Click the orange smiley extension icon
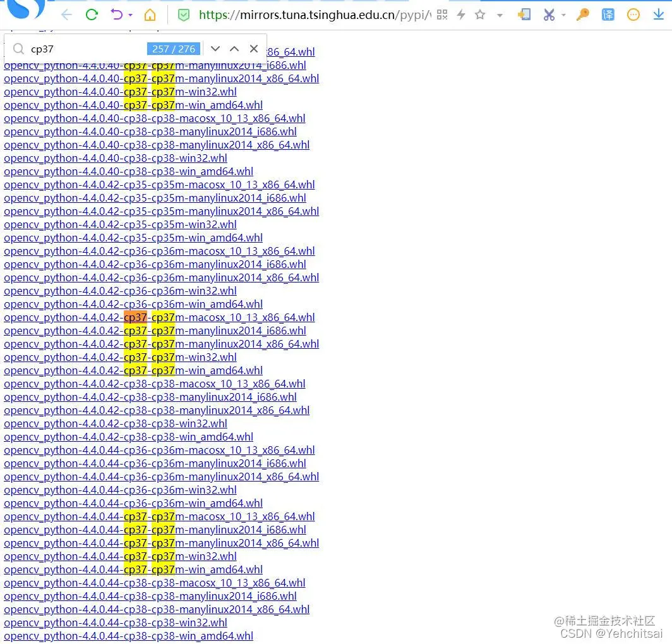Screen dimensions: 672x644 click(633, 15)
